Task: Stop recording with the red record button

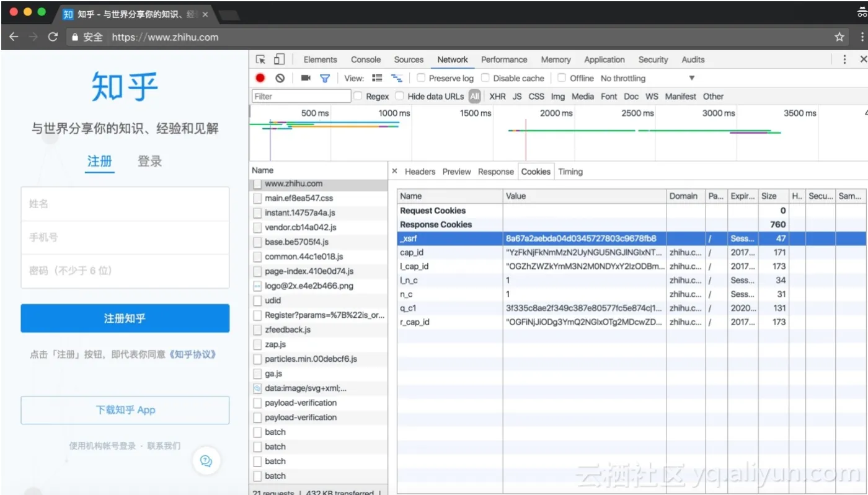Action: [x=260, y=78]
